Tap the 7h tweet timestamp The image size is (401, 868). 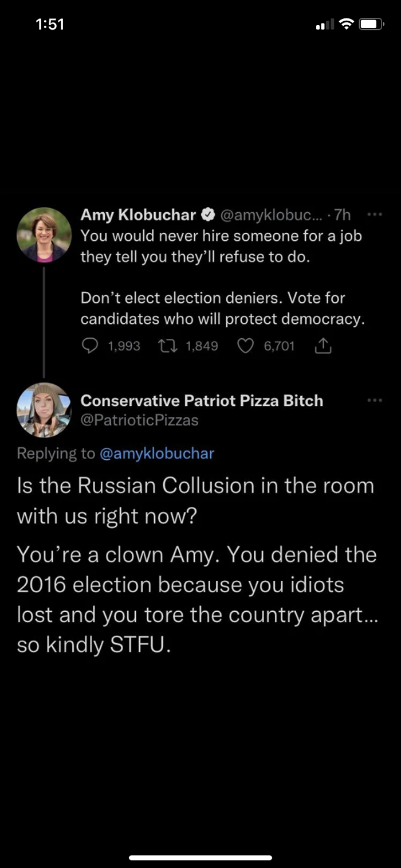tap(342, 216)
